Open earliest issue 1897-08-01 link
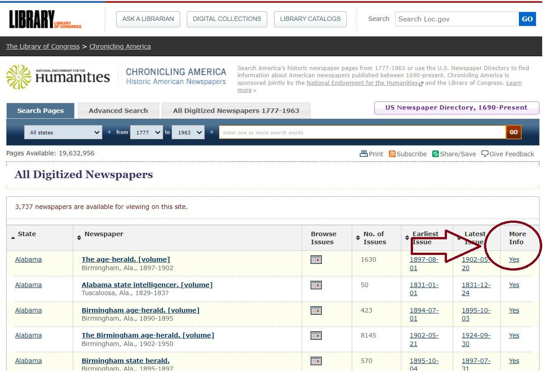This screenshot has height=392, width=552. tap(424, 263)
